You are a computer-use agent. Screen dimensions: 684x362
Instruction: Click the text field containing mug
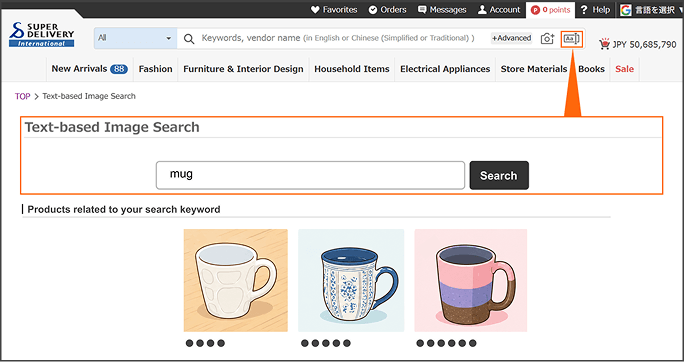coord(310,175)
